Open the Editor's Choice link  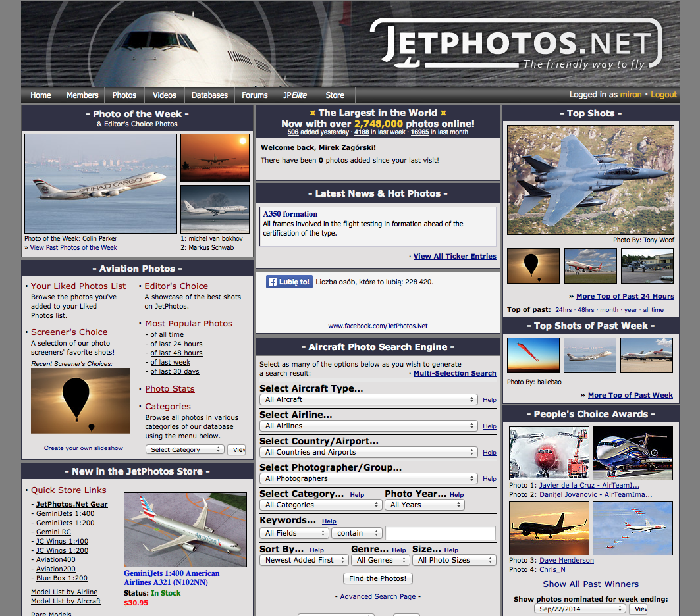(x=176, y=286)
